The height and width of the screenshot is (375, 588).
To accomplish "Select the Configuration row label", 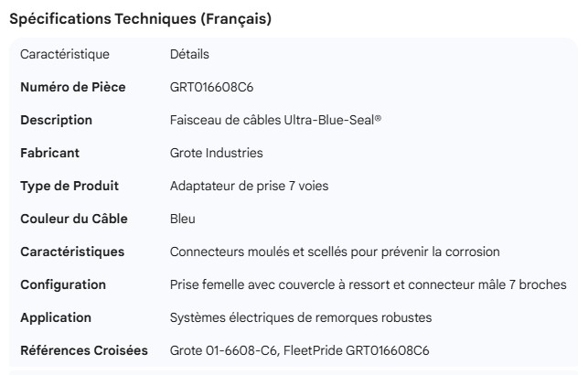I will (63, 284).
